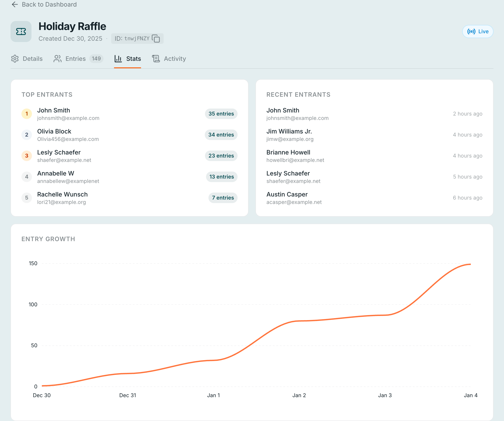Screen dimensions: 504x421
Task: Click the scroll icon next to Activity
Action: [156, 59]
